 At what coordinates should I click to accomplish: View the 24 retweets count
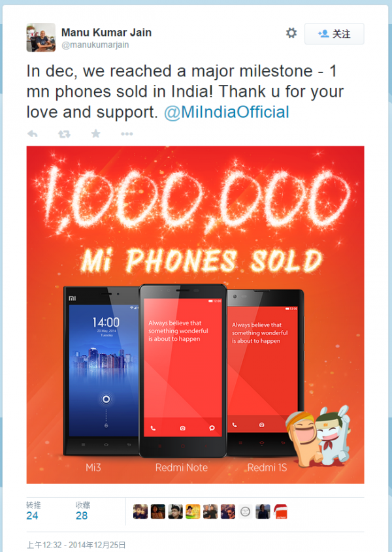pos(32,515)
